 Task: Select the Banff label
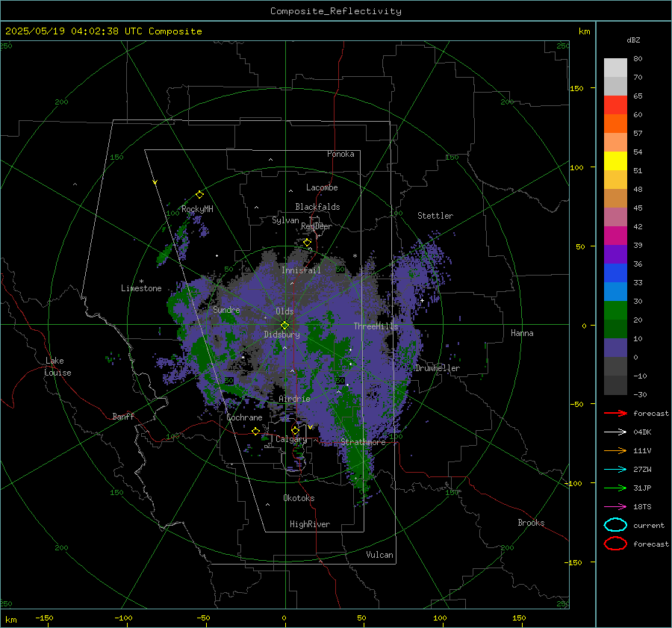123,416
